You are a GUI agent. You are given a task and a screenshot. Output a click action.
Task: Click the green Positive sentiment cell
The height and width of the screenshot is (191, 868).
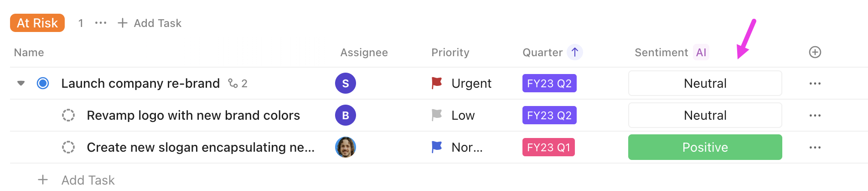point(705,147)
